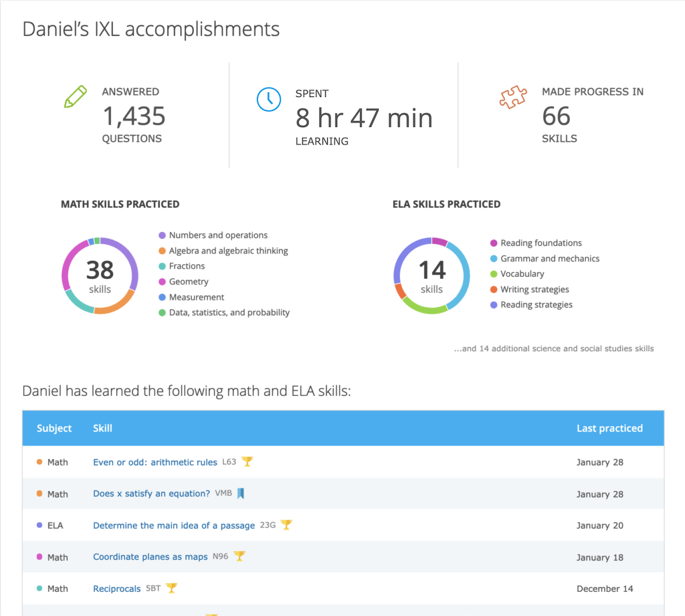Screen dimensions: 685x616
Task: Click the green pencil icon beside Answered
Action: point(75,96)
